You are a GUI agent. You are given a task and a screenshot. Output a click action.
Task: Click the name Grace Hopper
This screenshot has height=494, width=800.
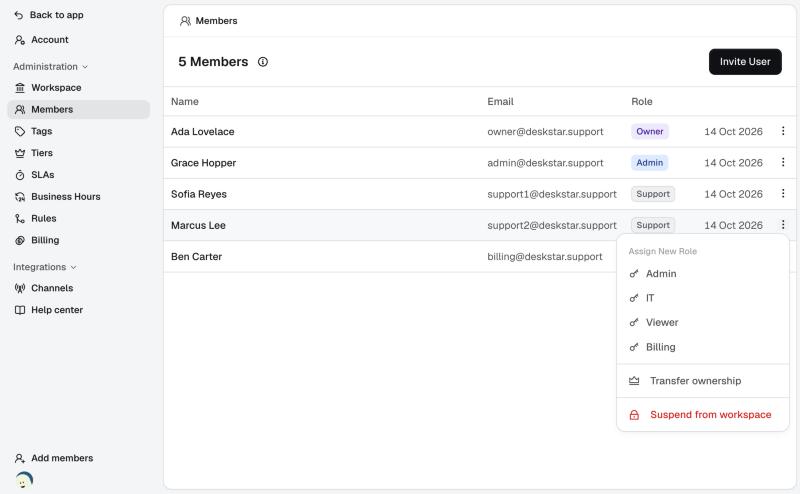[204, 163]
